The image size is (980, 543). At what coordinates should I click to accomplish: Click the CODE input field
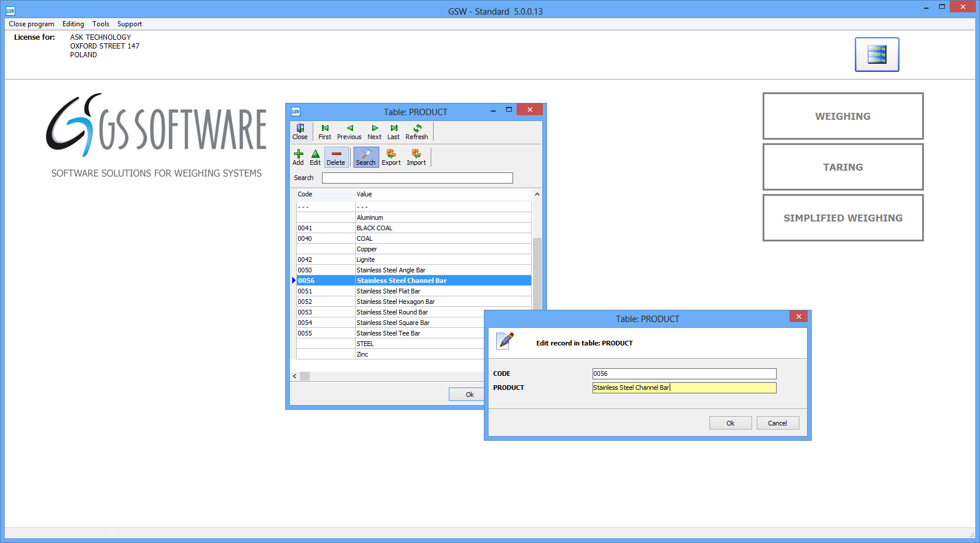pyautogui.click(x=684, y=373)
